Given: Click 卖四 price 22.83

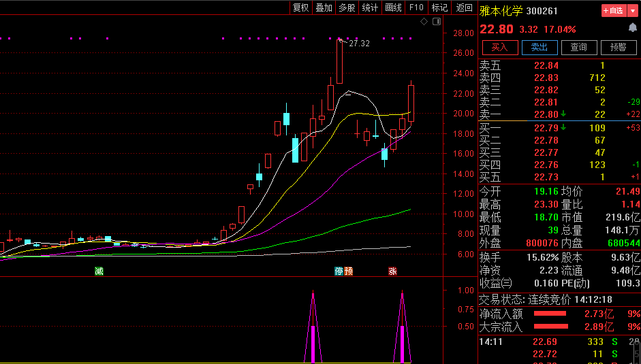Looking at the screenshot, I should 546,78.
